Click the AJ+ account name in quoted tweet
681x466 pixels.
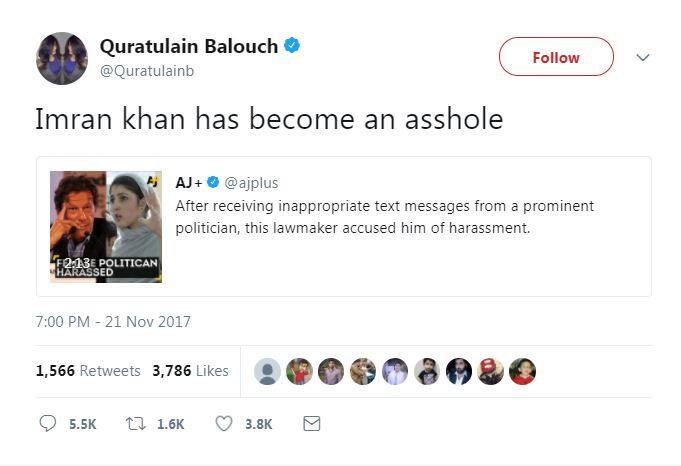pos(188,183)
